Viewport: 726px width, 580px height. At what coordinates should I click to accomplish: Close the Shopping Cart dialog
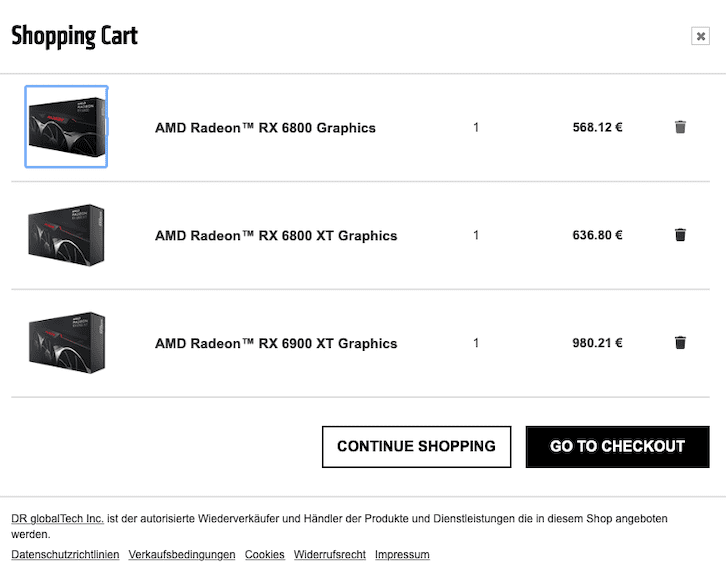[x=700, y=37]
